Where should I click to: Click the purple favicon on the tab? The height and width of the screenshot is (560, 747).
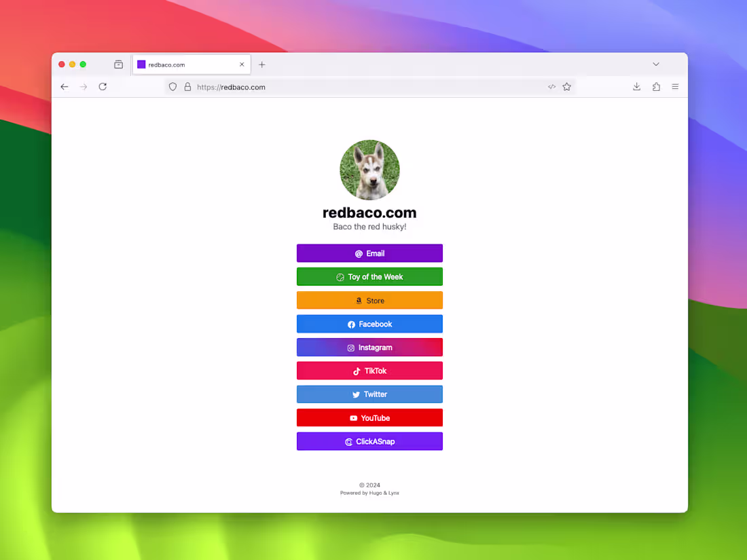pyautogui.click(x=141, y=64)
